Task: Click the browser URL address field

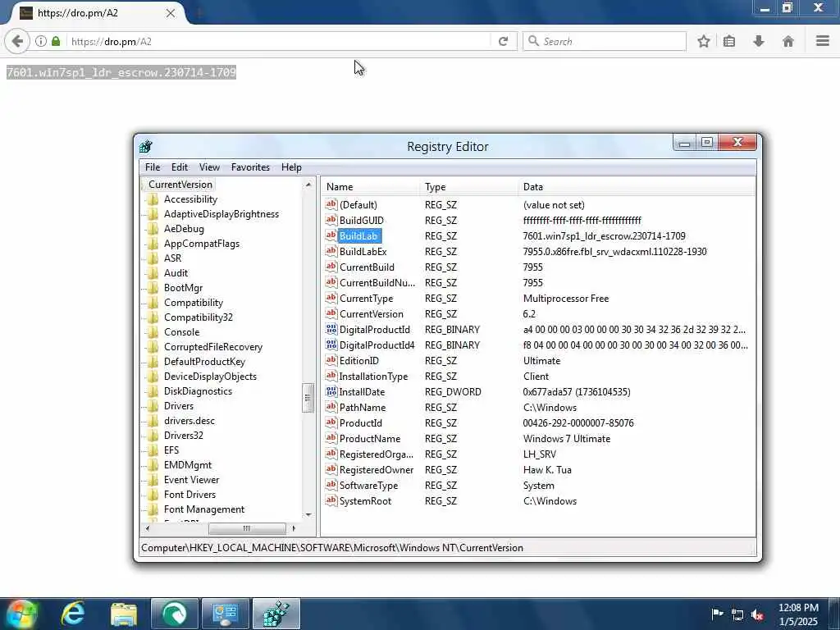Action: pos(279,41)
